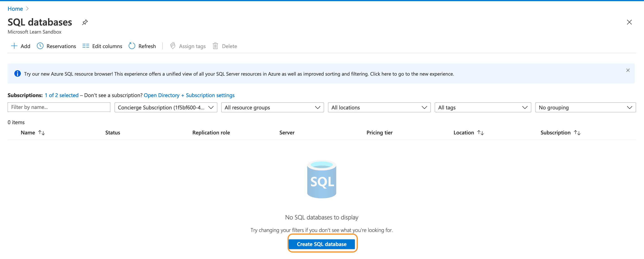Expand All locations dropdown
The height and width of the screenshot is (259, 644).
pyautogui.click(x=379, y=108)
